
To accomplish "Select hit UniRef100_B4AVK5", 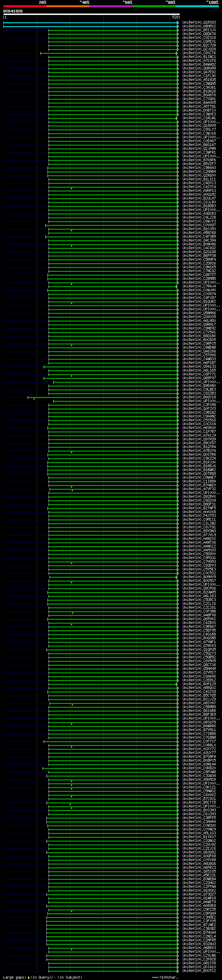I will click(199, 102).
